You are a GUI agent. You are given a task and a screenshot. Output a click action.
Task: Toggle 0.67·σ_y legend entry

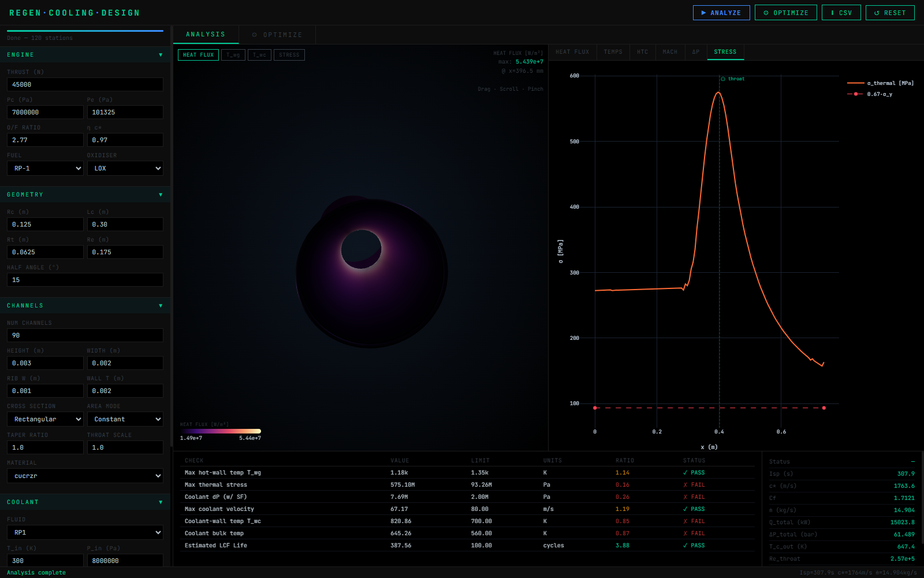[x=870, y=94]
